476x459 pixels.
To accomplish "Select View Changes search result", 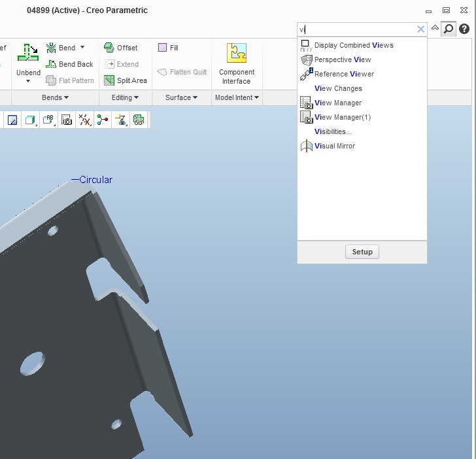I will [362, 88].
